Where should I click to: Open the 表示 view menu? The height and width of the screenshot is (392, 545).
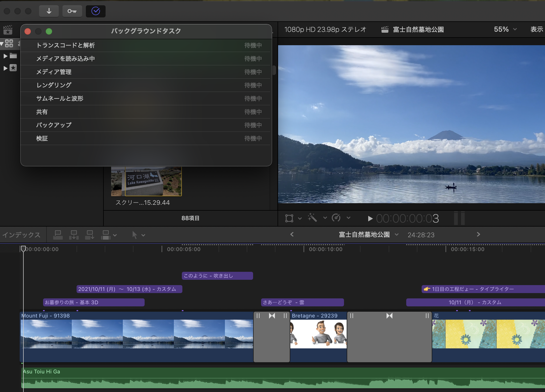tap(536, 29)
